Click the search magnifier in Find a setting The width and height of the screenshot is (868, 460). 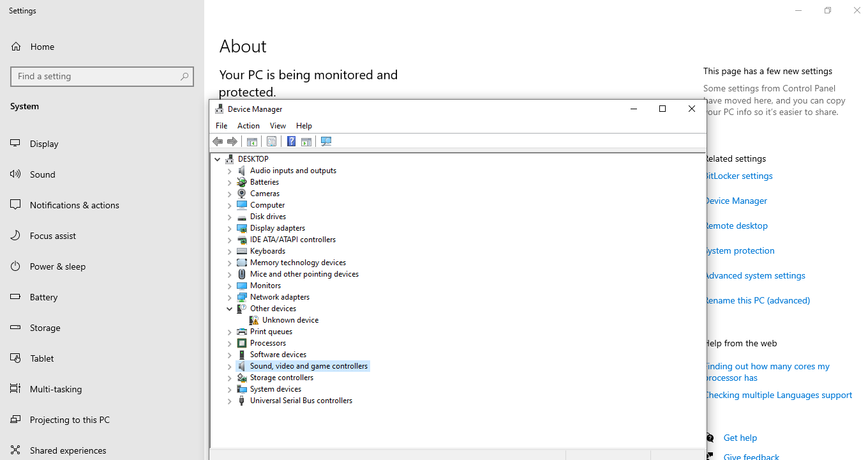pyautogui.click(x=184, y=76)
